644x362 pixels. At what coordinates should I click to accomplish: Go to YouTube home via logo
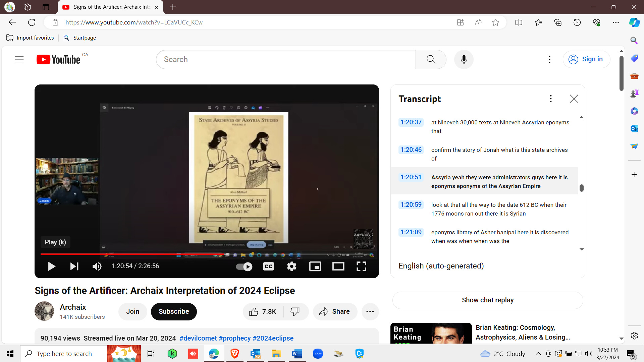coord(58,59)
